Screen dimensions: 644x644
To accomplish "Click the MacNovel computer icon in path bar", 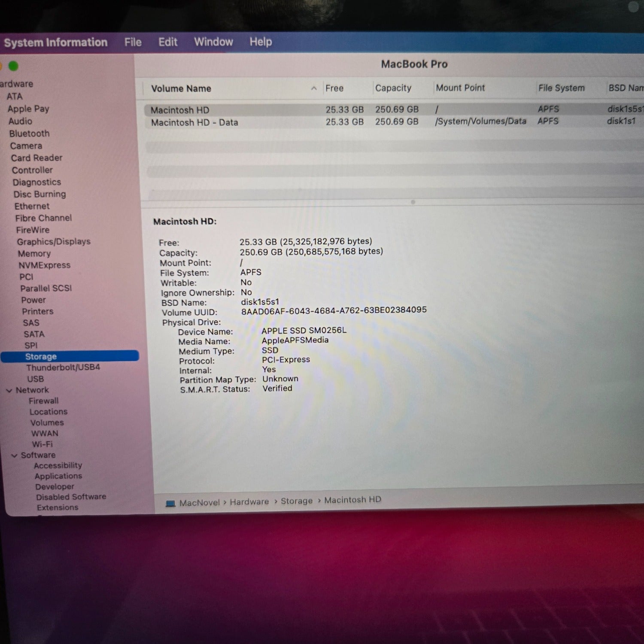I will (171, 504).
